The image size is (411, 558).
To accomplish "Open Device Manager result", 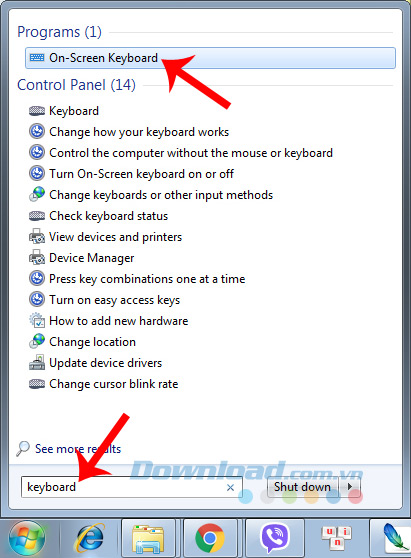I will [x=91, y=258].
